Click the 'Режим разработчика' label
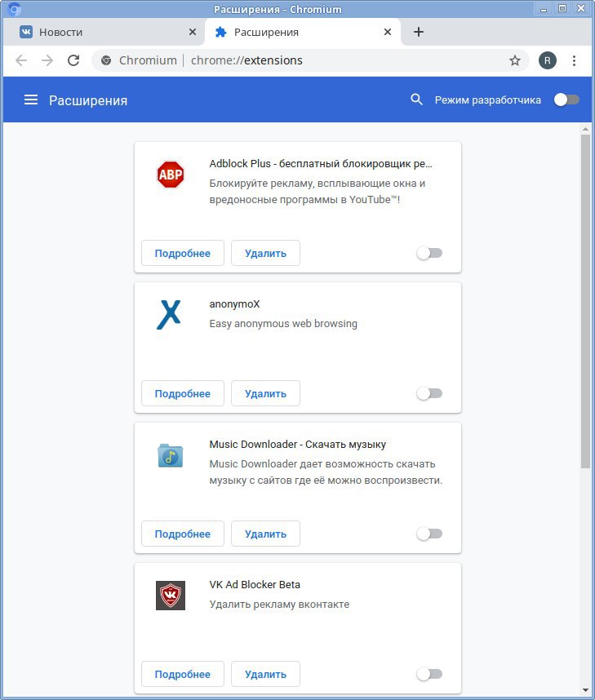This screenshot has height=700, width=595. 488,100
